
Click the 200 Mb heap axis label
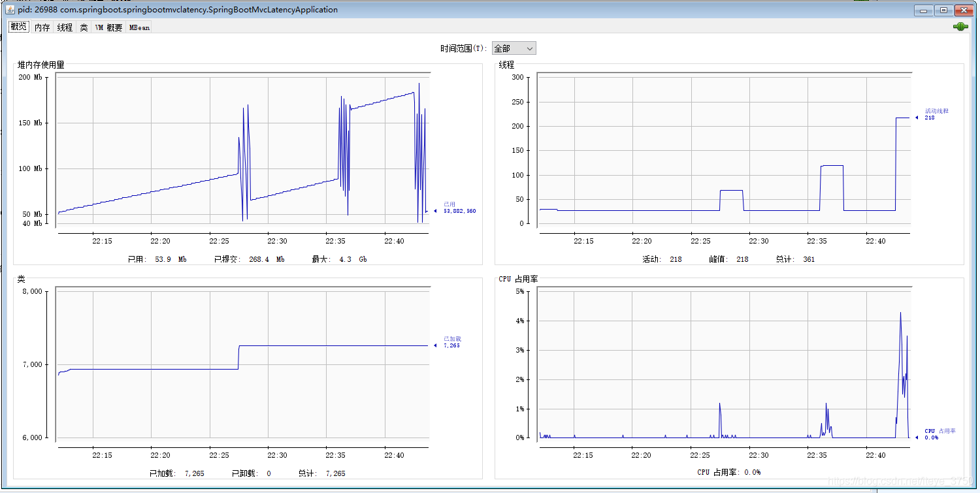(x=30, y=77)
